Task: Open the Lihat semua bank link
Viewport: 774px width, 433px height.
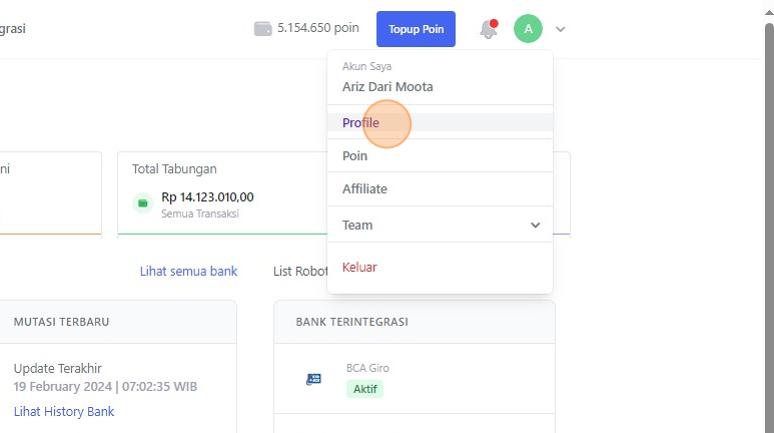Action: coord(189,271)
